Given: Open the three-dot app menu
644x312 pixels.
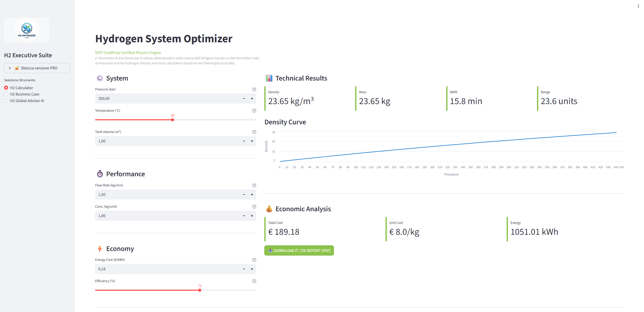Looking at the screenshot, I should tap(638, 6).
